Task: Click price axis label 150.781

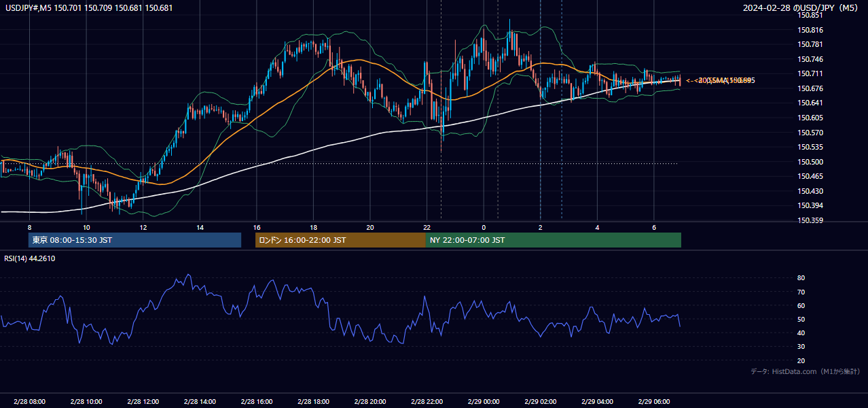Action: point(811,44)
